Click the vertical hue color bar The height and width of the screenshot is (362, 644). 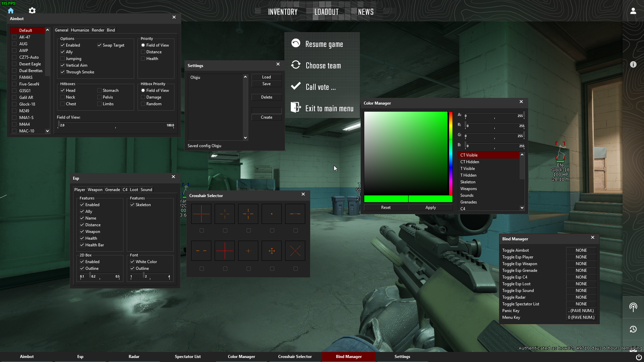pos(451,153)
